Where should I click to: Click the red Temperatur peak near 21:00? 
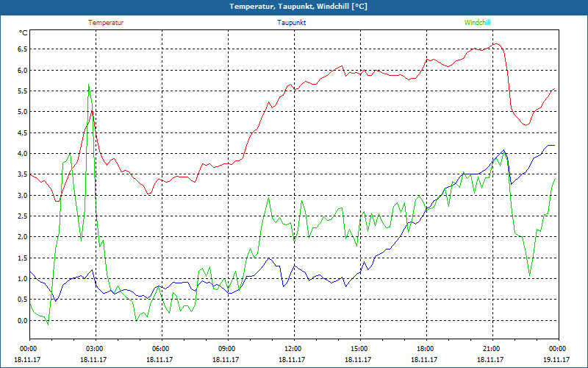496,44
